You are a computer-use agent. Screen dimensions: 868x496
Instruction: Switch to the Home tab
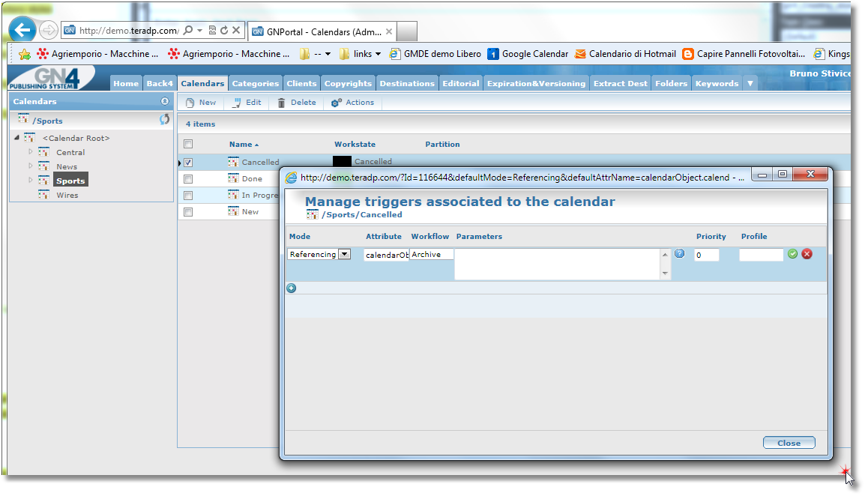[126, 83]
